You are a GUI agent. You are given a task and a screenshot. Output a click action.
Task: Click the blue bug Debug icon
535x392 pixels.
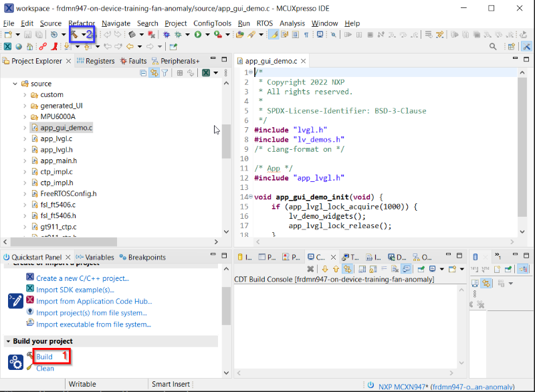(x=166, y=35)
